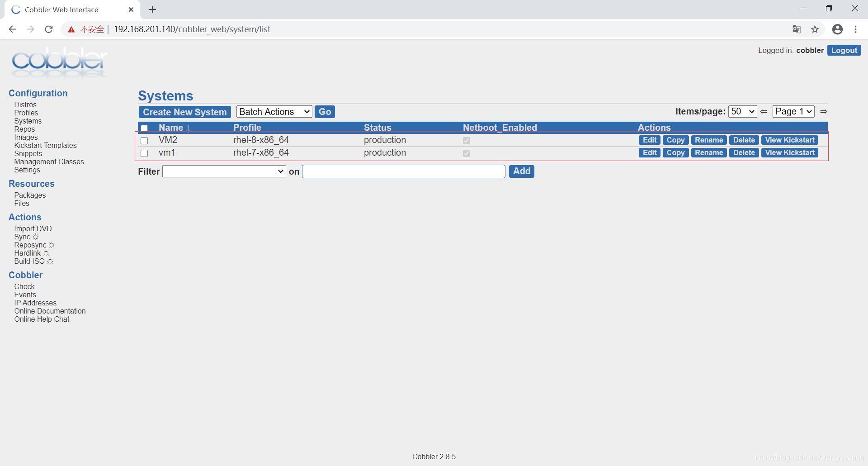
Task: Open the Filter field dropdown
Action: [x=224, y=171]
